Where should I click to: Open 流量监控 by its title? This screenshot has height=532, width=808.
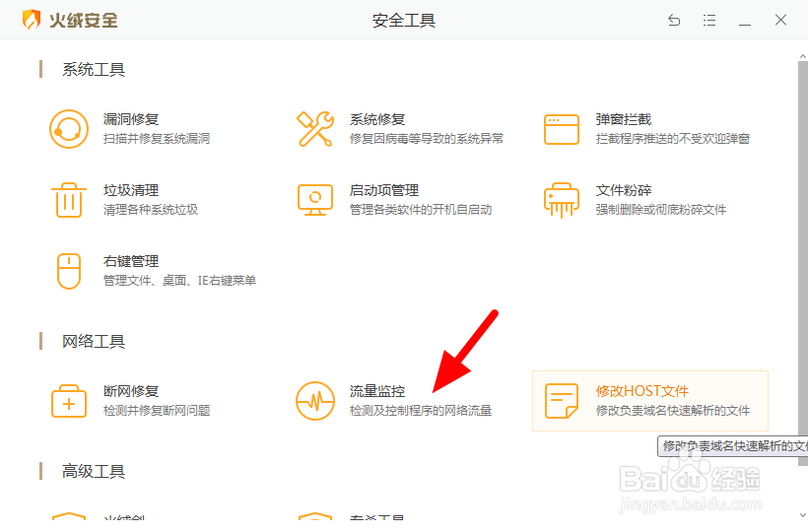click(377, 391)
